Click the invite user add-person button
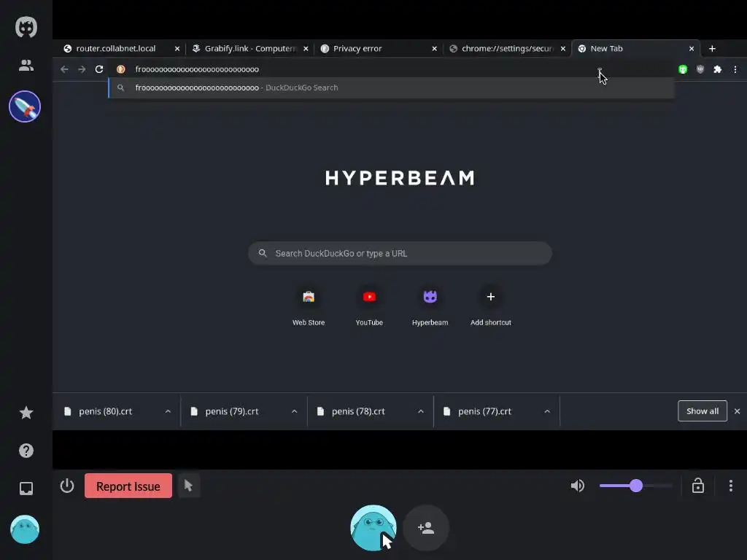 pyautogui.click(x=426, y=528)
